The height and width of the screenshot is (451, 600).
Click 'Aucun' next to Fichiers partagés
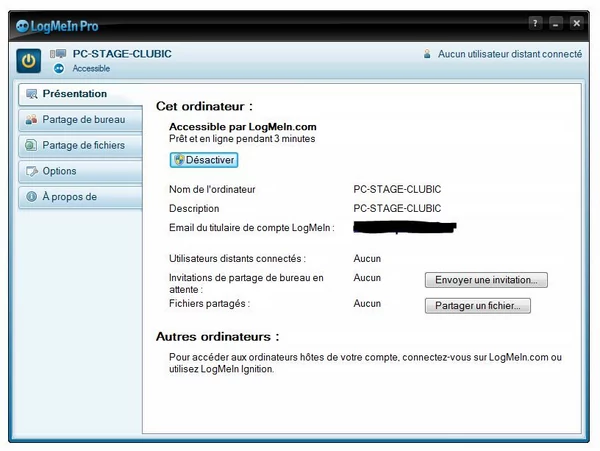[x=367, y=304]
